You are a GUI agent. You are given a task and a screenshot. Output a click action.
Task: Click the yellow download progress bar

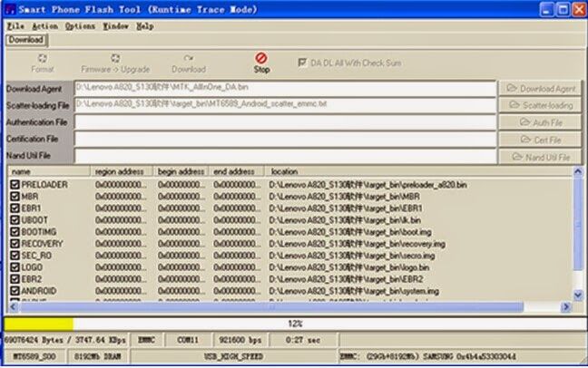[39, 324]
